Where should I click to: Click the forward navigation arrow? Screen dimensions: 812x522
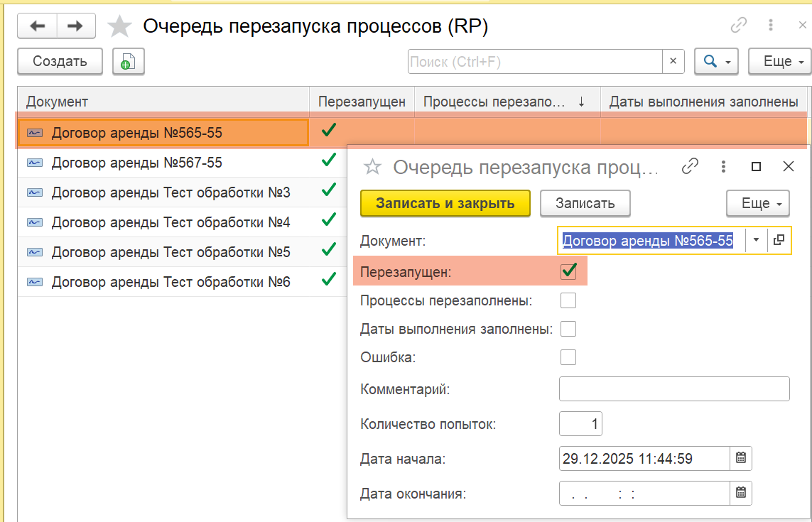pyautogui.click(x=75, y=26)
